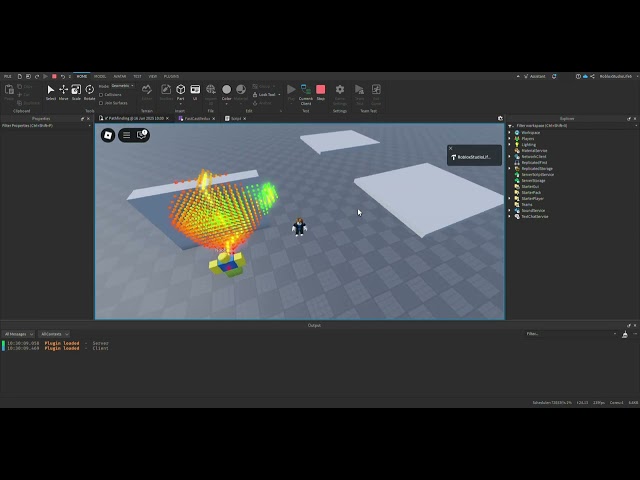Open the FastCastRedux script tab
Viewport: 640px width, 480px height.
coord(197,118)
